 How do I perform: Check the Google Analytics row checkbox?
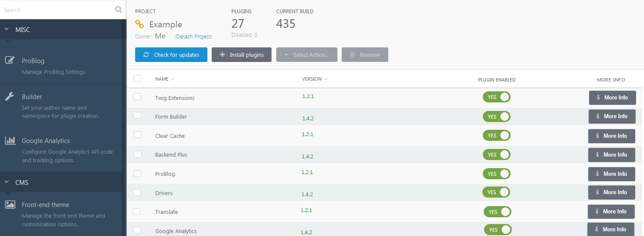(137, 230)
